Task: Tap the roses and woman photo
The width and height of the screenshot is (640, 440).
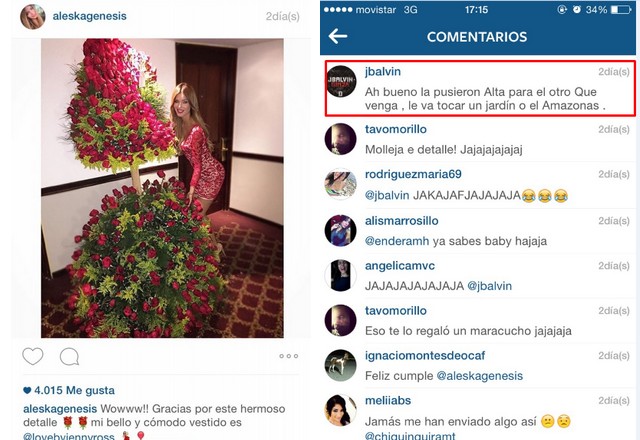Action: pyautogui.click(x=162, y=188)
